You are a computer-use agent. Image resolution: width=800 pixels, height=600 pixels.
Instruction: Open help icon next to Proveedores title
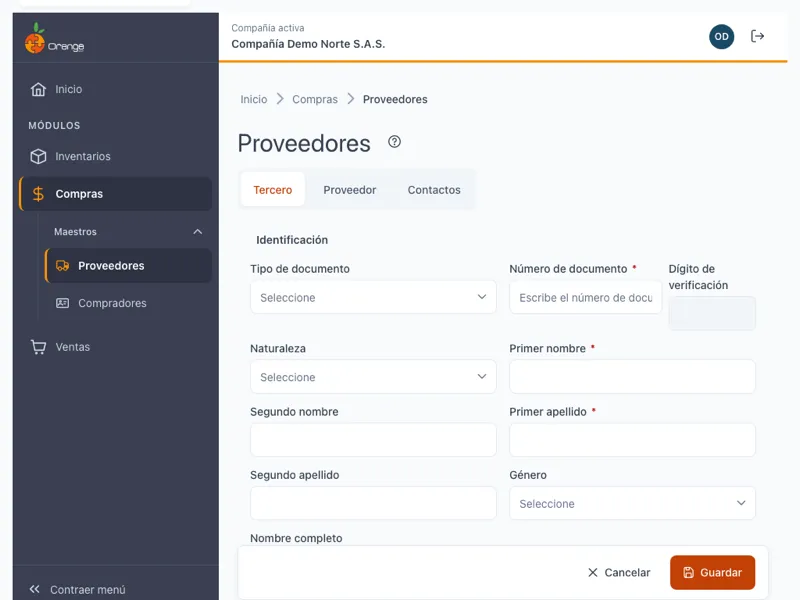click(x=394, y=142)
